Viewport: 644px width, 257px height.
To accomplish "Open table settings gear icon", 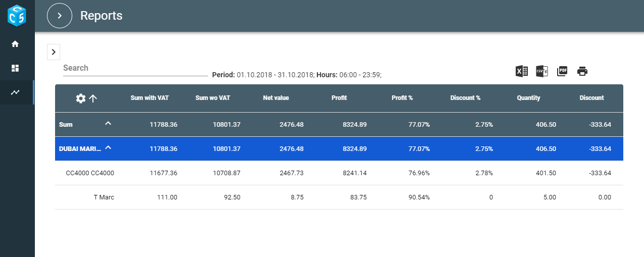I will point(80,98).
